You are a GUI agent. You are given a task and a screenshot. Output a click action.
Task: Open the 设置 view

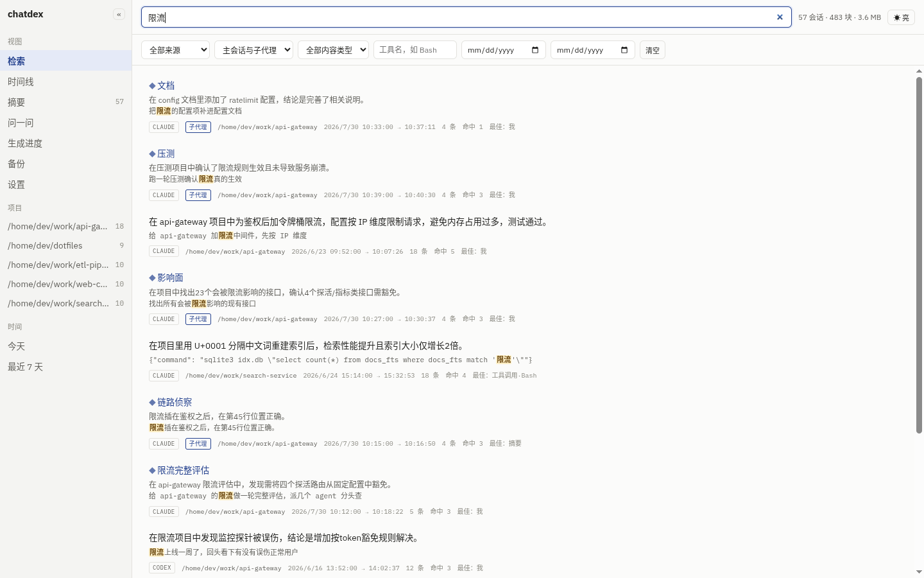click(66, 184)
